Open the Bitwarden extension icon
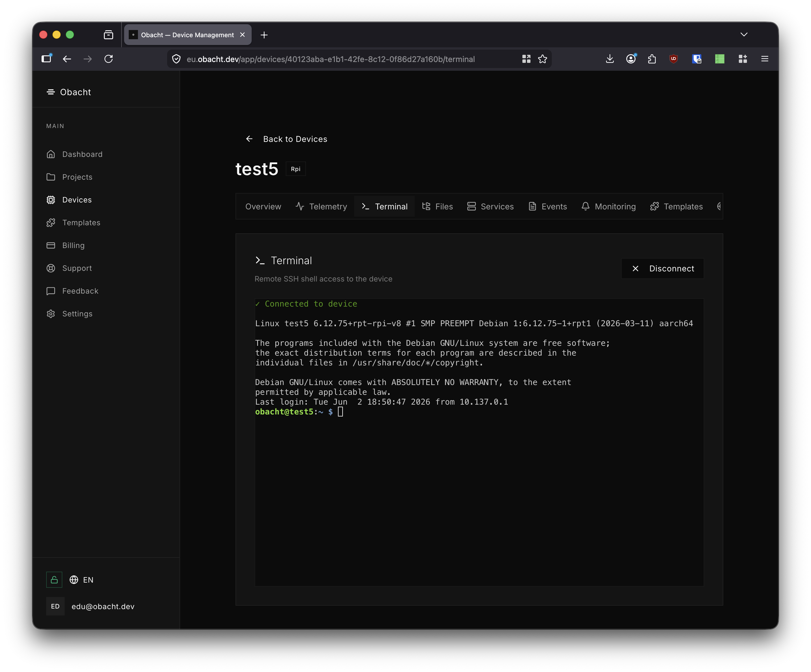This screenshot has height=672, width=811. point(697,59)
